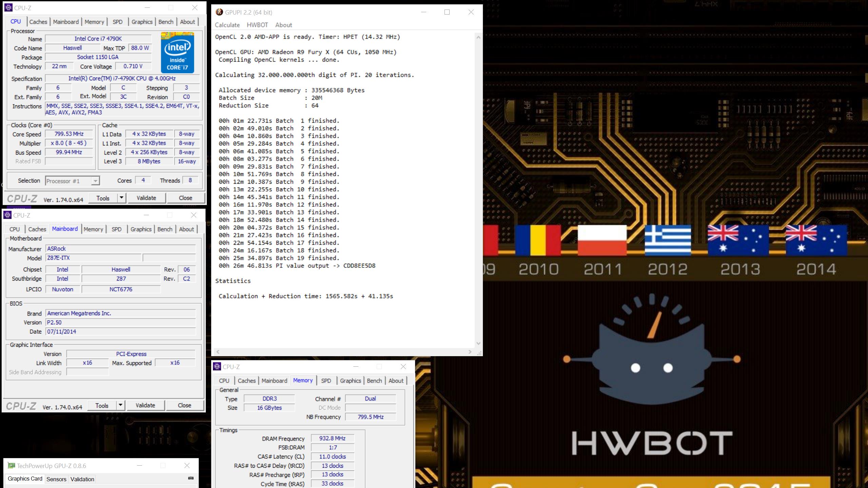
Task: Click GPUPI horizontal scrollbar right arrow
Action: pyautogui.click(x=470, y=352)
